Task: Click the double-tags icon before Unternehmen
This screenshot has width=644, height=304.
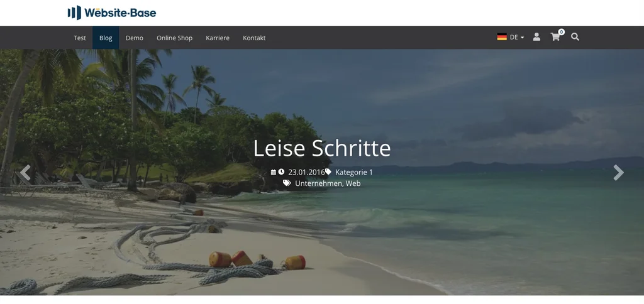Action: (x=287, y=183)
